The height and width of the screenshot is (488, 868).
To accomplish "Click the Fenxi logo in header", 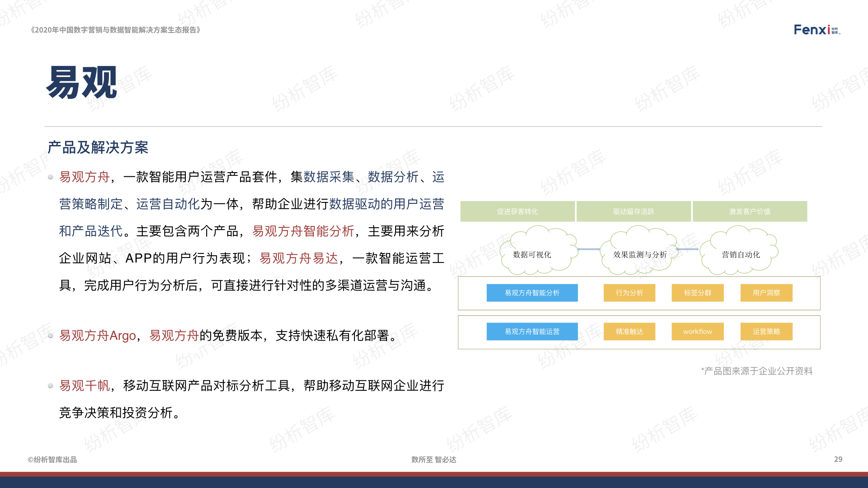I will pos(817,30).
